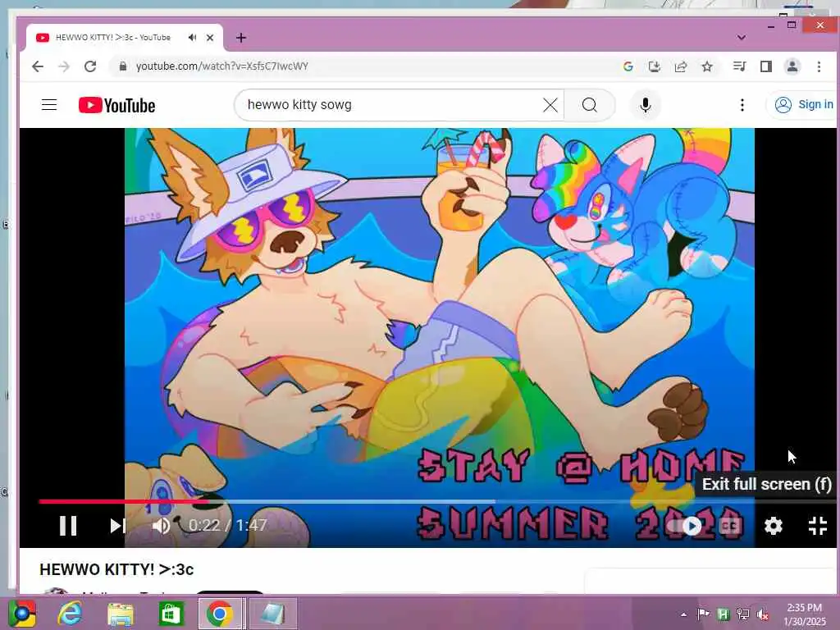Screen dimensions: 840x630
Task: Go back in Chrome
Action: click(38, 66)
